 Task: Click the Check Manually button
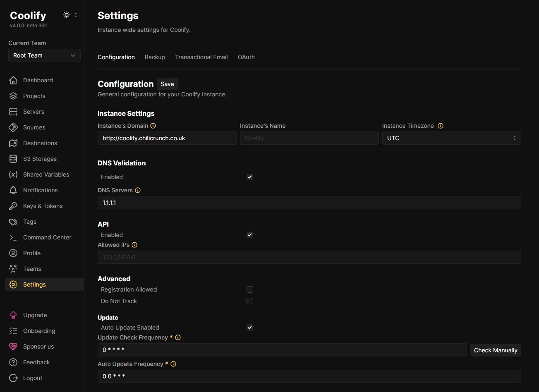pyautogui.click(x=495, y=350)
